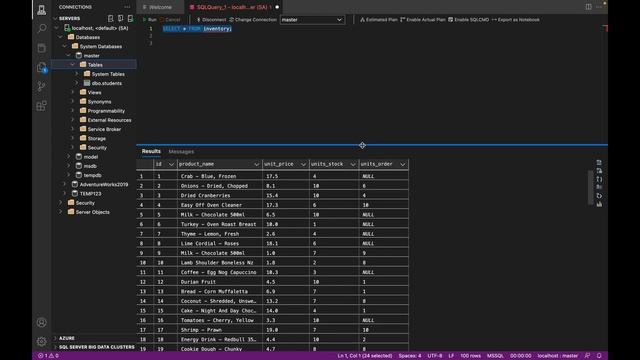Expand the dbo.students table node
The width and height of the screenshot is (640, 360).
[x=77, y=83]
